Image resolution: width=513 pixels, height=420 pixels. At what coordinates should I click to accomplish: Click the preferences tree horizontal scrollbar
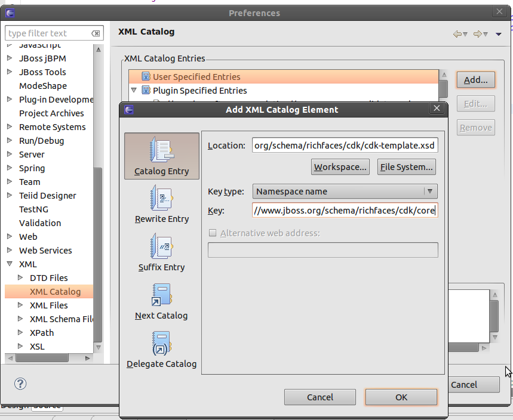42,358
